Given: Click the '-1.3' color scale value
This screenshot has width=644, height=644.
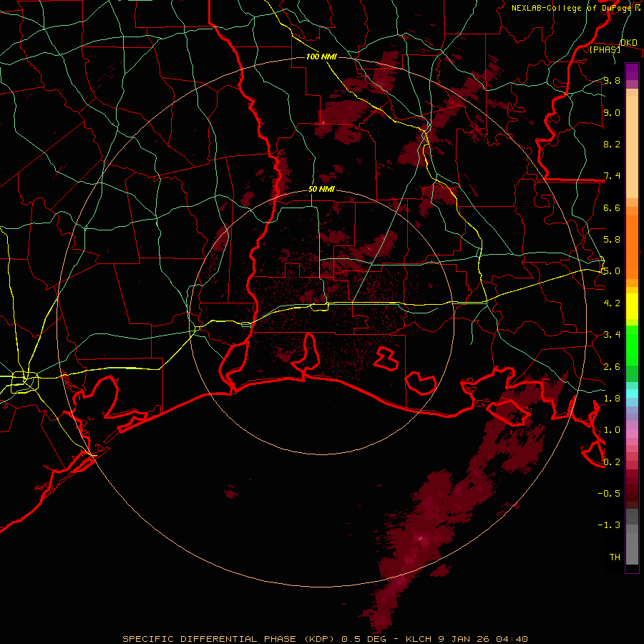Looking at the screenshot, I should coord(609,525).
